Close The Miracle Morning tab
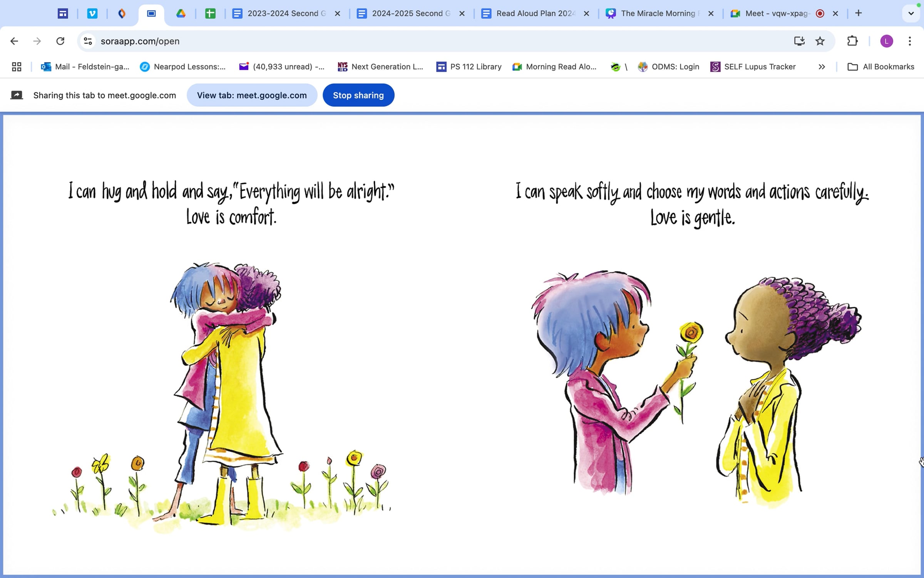 coord(711,13)
